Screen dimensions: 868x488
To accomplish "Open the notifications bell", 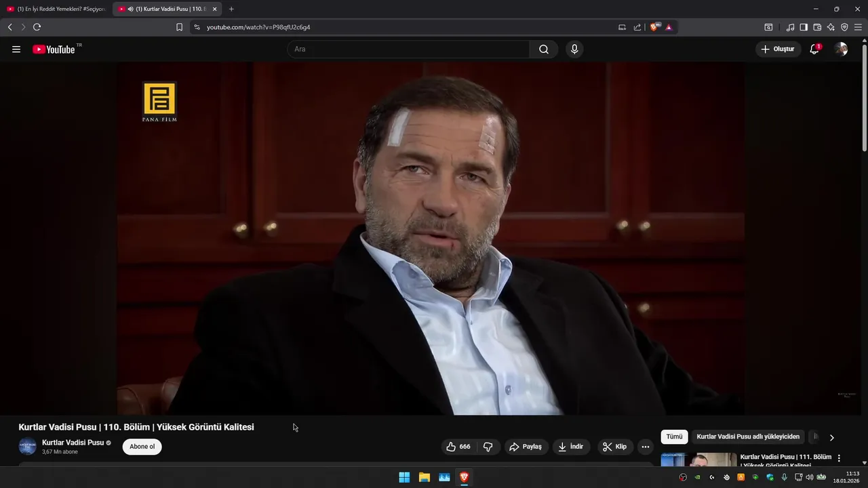I will point(814,49).
